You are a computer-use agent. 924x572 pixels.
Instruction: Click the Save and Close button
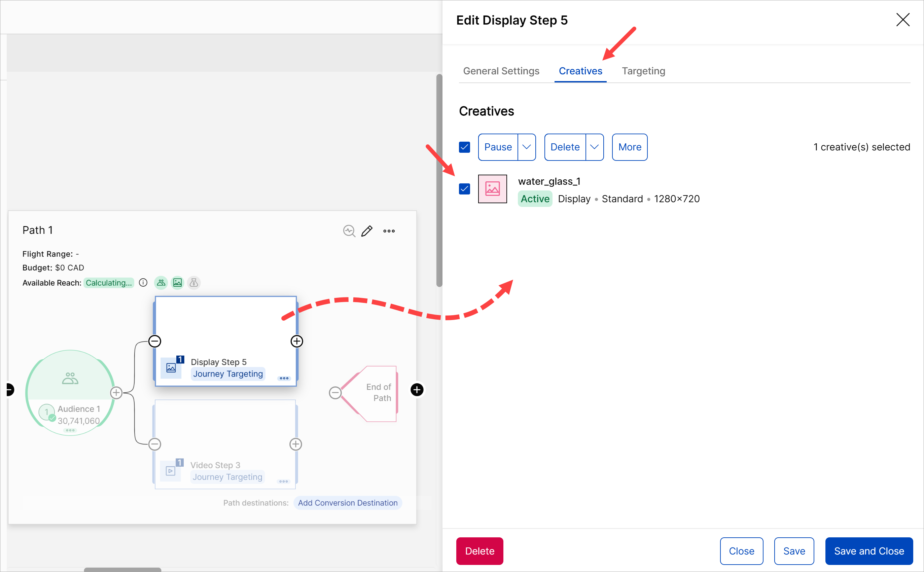tap(869, 551)
